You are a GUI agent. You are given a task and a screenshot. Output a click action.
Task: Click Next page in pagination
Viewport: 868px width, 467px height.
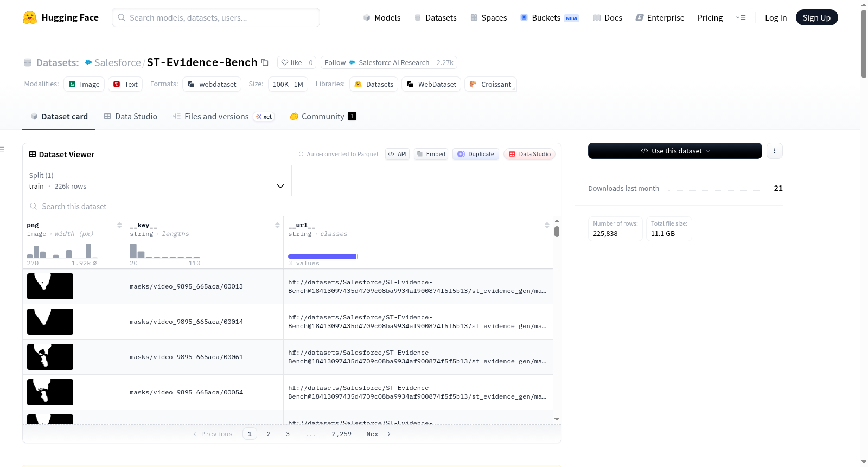(x=379, y=434)
